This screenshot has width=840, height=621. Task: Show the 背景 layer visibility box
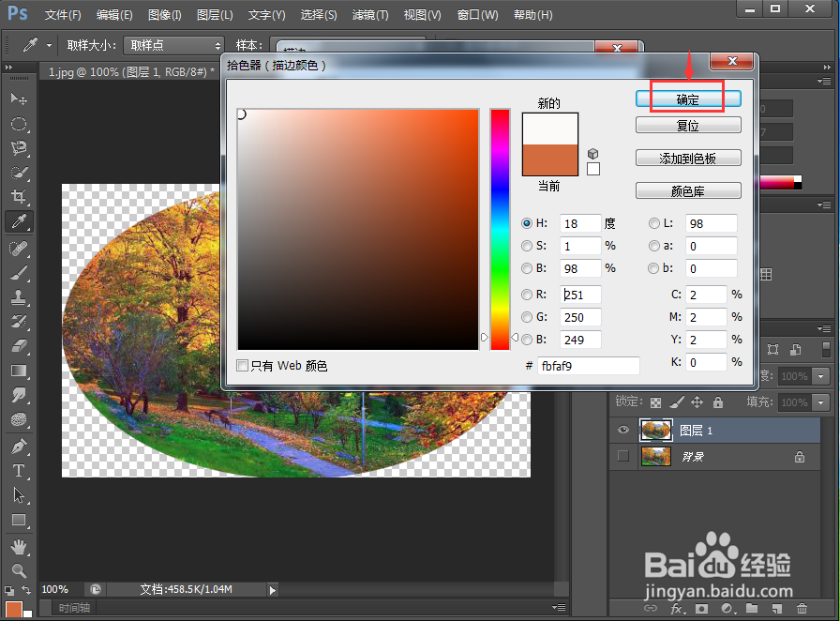(623, 456)
